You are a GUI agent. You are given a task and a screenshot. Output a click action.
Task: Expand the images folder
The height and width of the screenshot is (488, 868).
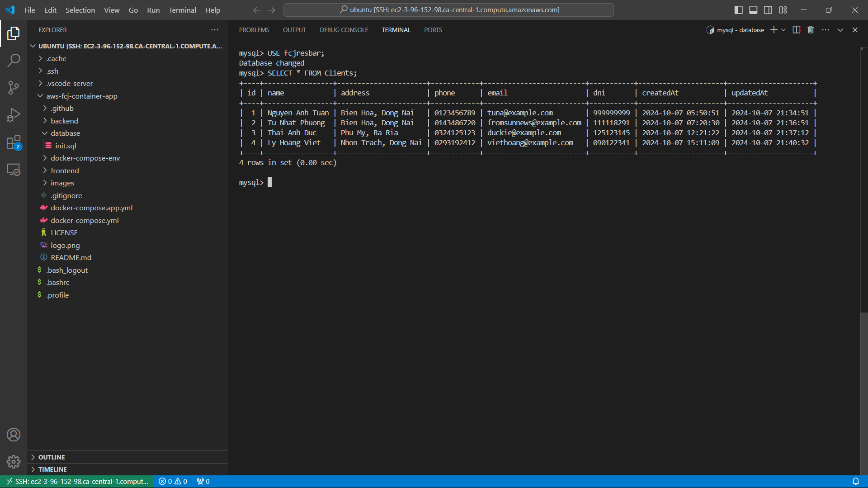click(x=127, y=183)
